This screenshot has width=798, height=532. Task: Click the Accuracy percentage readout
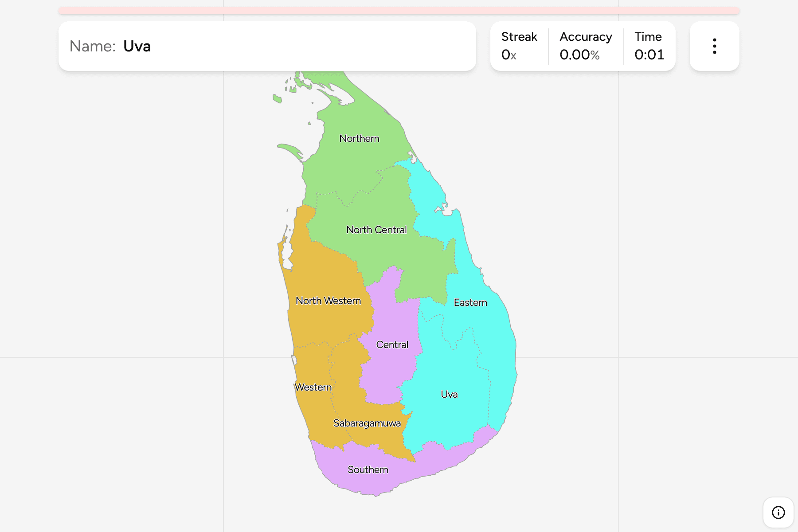tap(579, 55)
